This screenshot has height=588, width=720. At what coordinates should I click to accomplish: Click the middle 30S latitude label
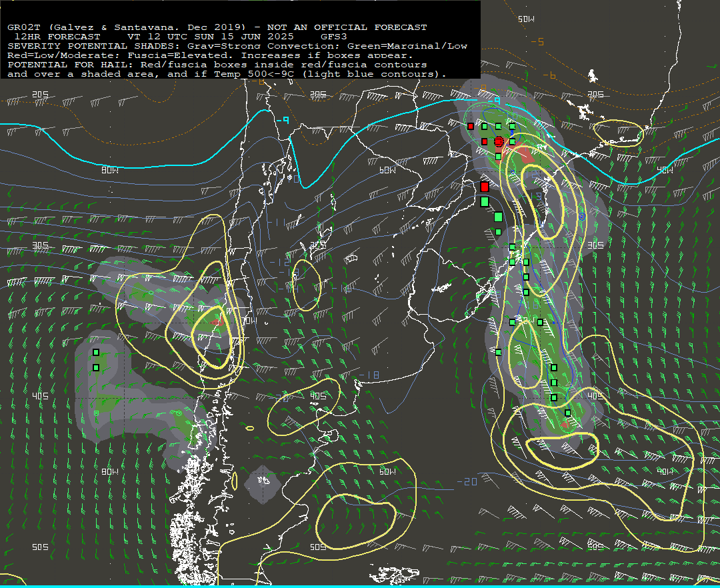point(318,245)
